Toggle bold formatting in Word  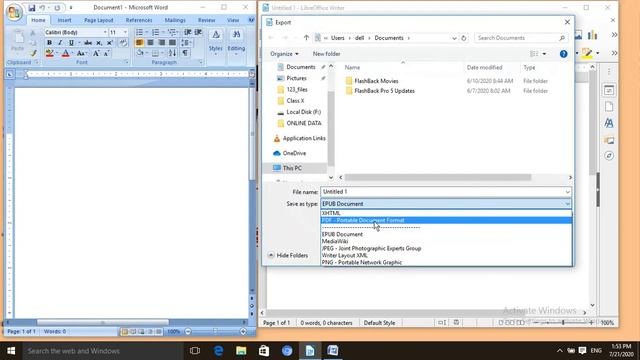click(49, 43)
